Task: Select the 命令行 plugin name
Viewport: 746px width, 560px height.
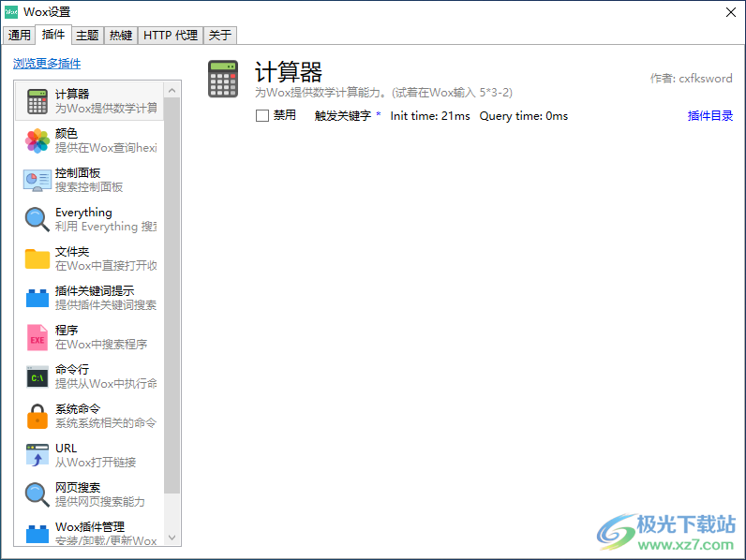Action: tap(72, 369)
